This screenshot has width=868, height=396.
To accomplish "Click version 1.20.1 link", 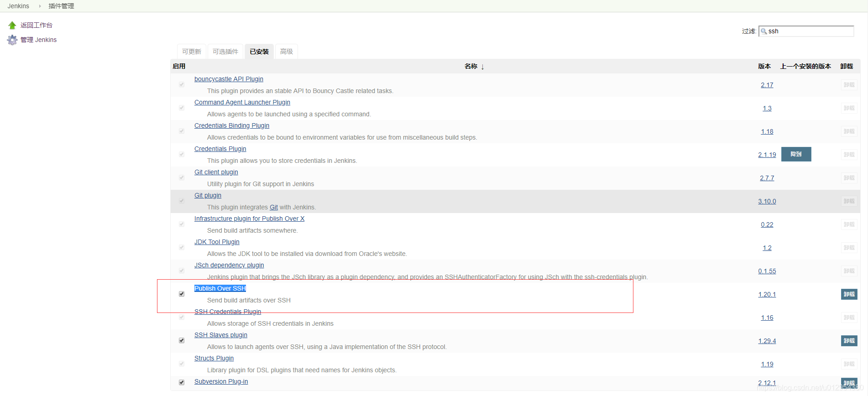I will (767, 294).
